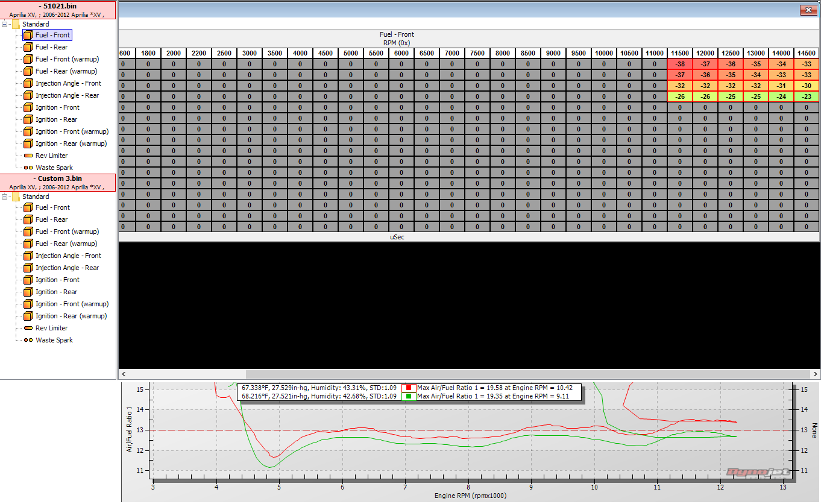Click the Fuel - Front table title
Screen dimensions: 821x504
(x=397, y=35)
